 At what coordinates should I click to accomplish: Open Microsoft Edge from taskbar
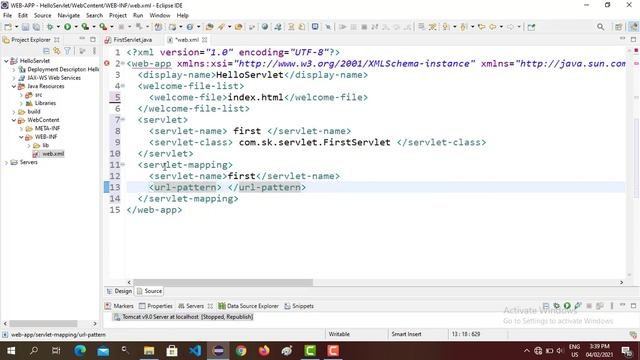click(x=80, y=351)
